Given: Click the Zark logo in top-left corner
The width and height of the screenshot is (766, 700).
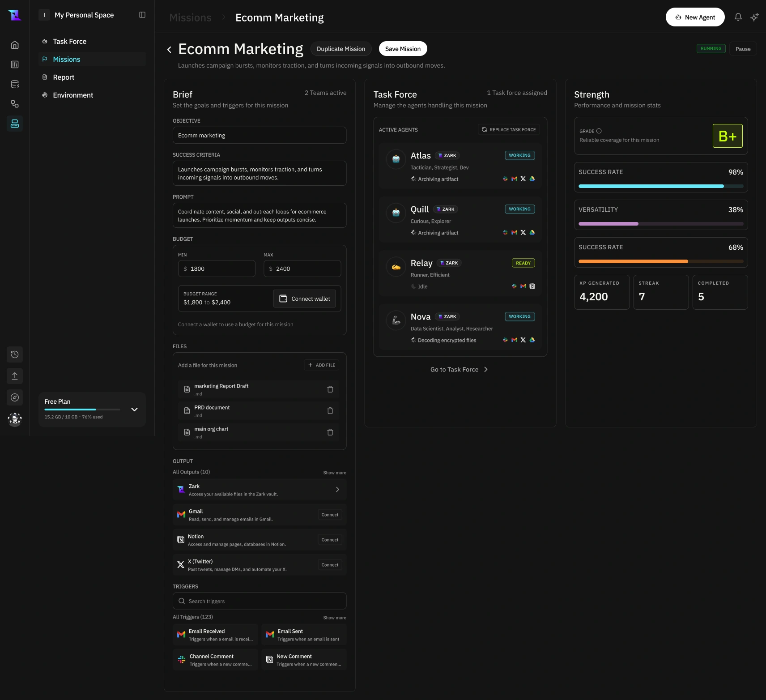Looking at the screenshot, I should [15, 15].
